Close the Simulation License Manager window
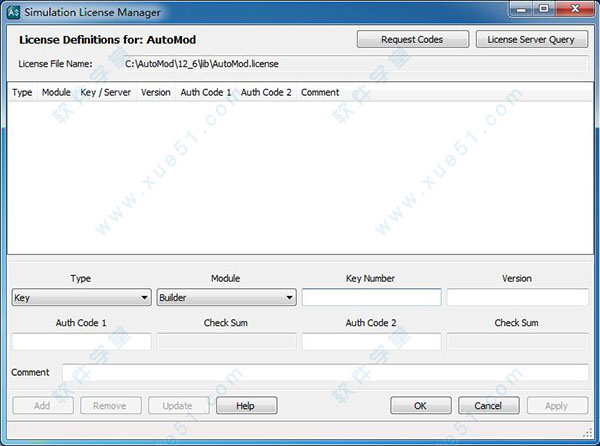The height and width of the screenshot is (446, 600). pos(575,9)
